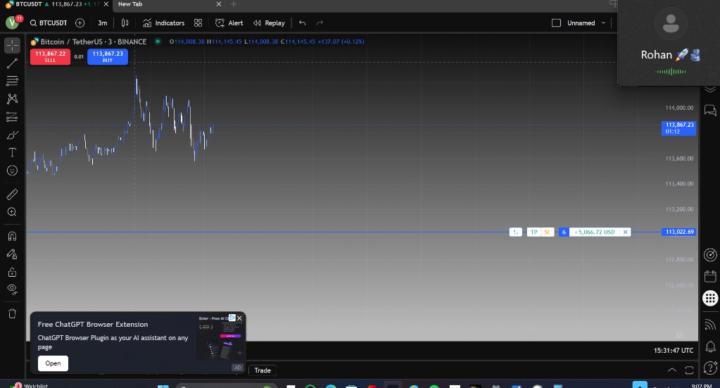Create an Alert from top toolbar

click(x=229, y=23)
